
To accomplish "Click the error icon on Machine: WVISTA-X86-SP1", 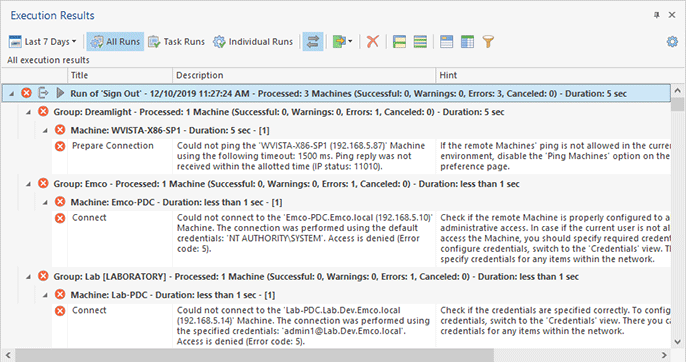I will [60, 130].
